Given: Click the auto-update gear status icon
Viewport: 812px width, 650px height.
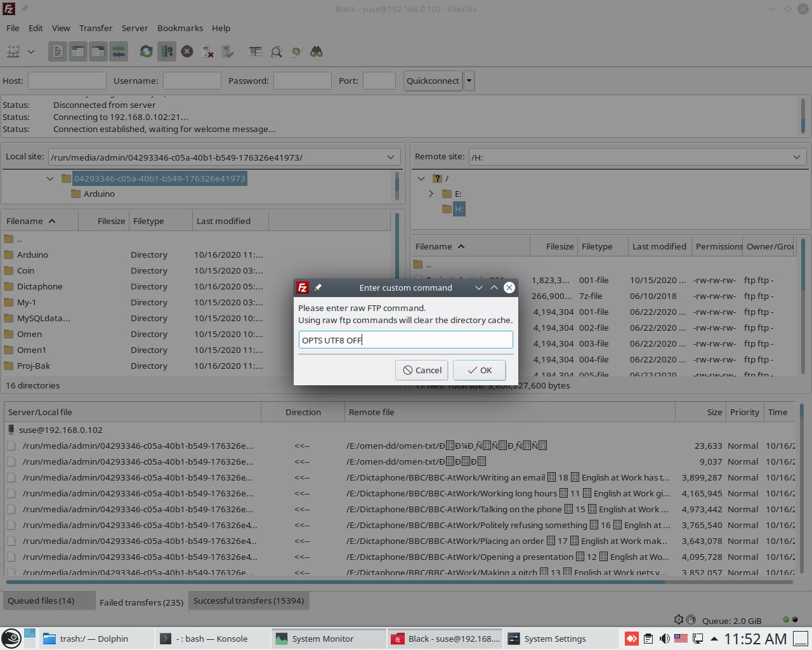Looking at the screenshot, I should click(679, 620).
